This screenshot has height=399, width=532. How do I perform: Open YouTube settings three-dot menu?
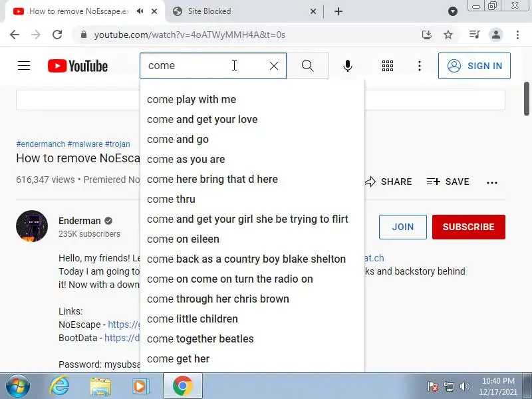(420, 66)
